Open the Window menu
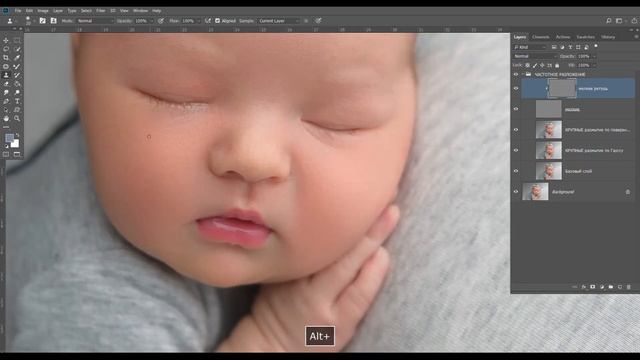The width and height of the screenshot is (640, 360). coord(140,11)
